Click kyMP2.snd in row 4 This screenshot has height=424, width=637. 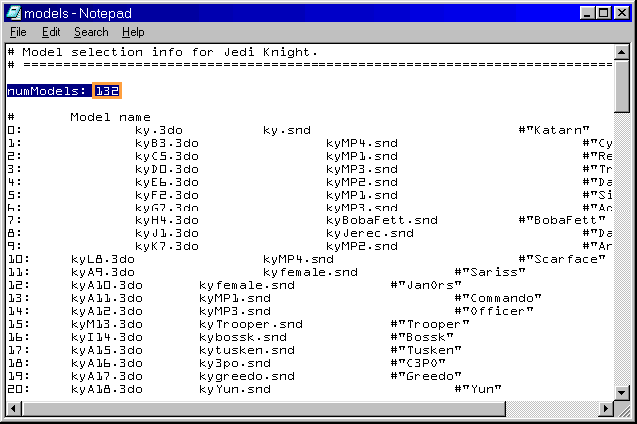click(x=362, y=182)
